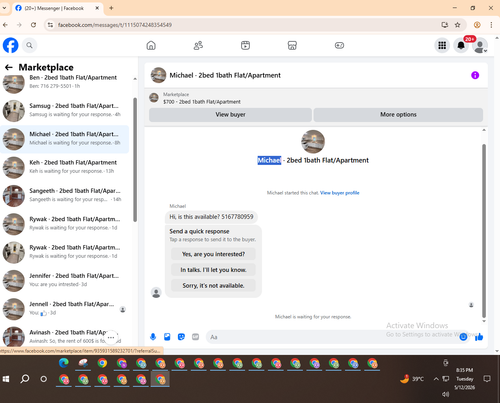Open the three-dots options on Avinash's chat
Screen dimensions: 500x403
click(111, 337)
